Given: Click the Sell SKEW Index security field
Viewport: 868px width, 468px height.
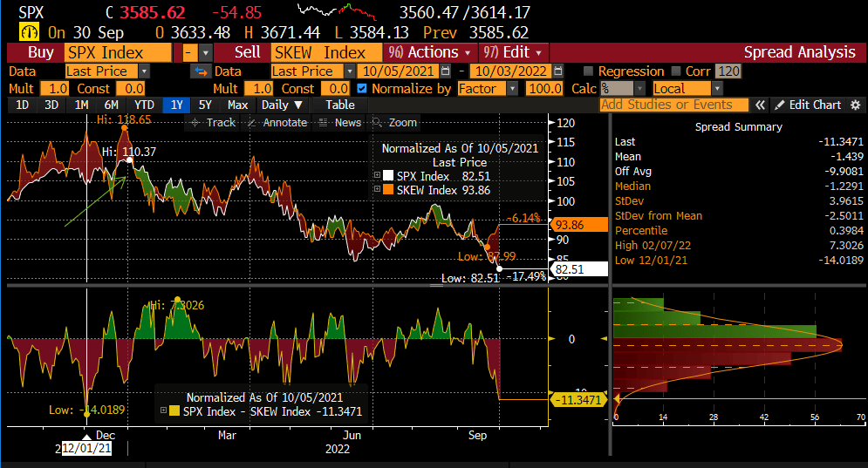Looking at the screenshot, I should click(x=326, y=53).
